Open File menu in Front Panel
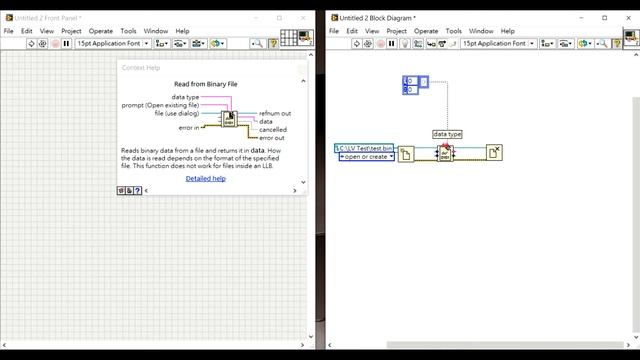Screen dimensions: 640x360 coord(9,31)
